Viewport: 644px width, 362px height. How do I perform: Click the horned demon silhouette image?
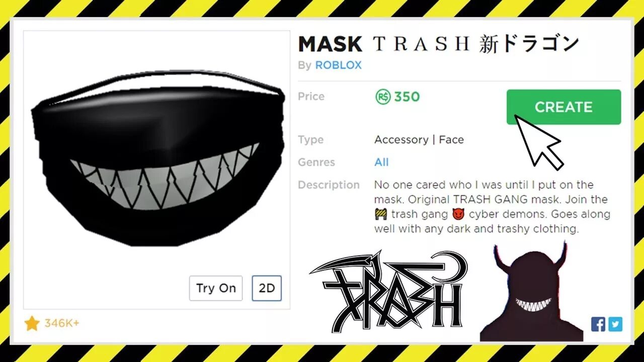(531, 293)
